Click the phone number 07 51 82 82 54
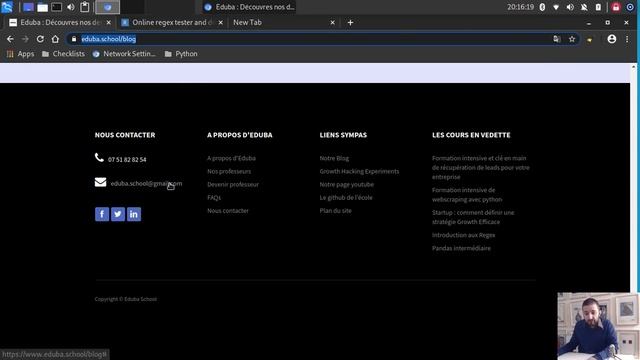The image size is (640, 360). tap(127, 160)
